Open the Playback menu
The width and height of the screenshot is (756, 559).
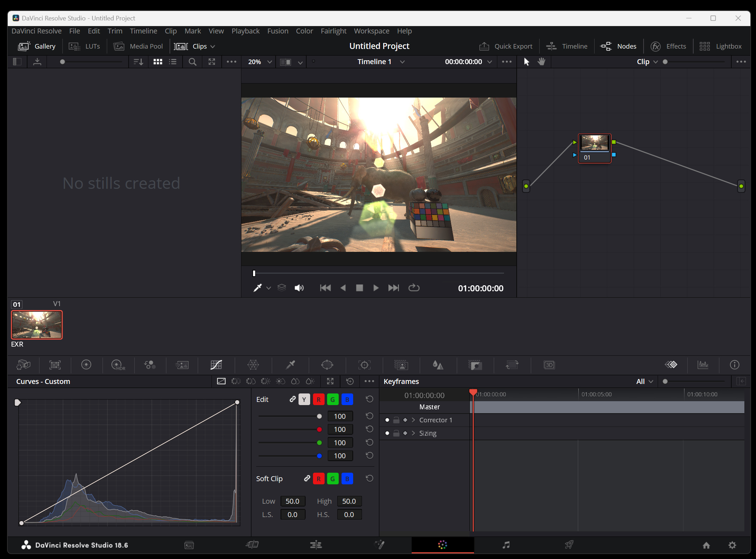[x=245, y=31]
